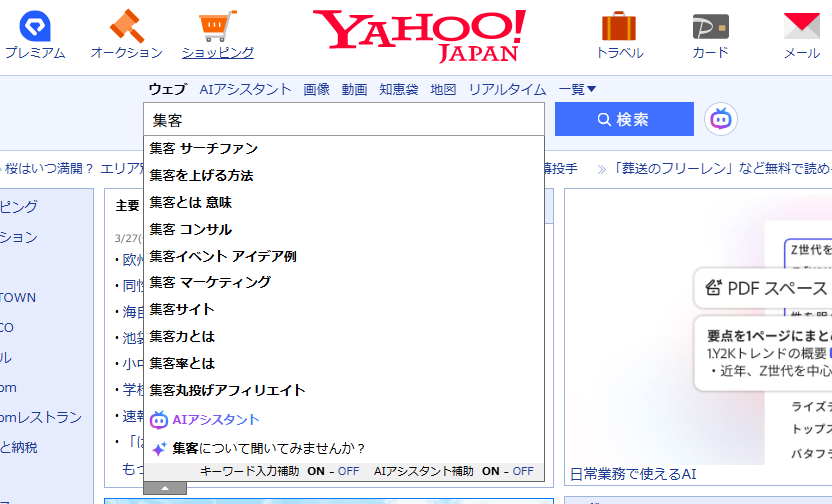Switch to the 地図 search tab

(x=443, y=89)
